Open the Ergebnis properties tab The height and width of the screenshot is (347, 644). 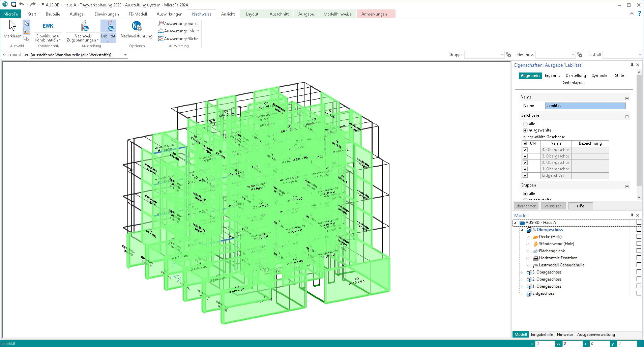click(552, 76)
